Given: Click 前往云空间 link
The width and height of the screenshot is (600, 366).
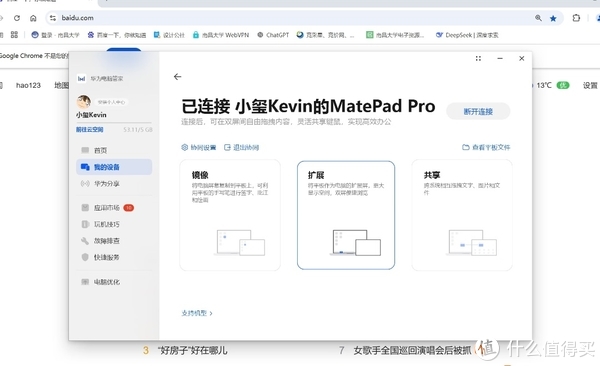Looking at the screenshot, I should [90, 129].
